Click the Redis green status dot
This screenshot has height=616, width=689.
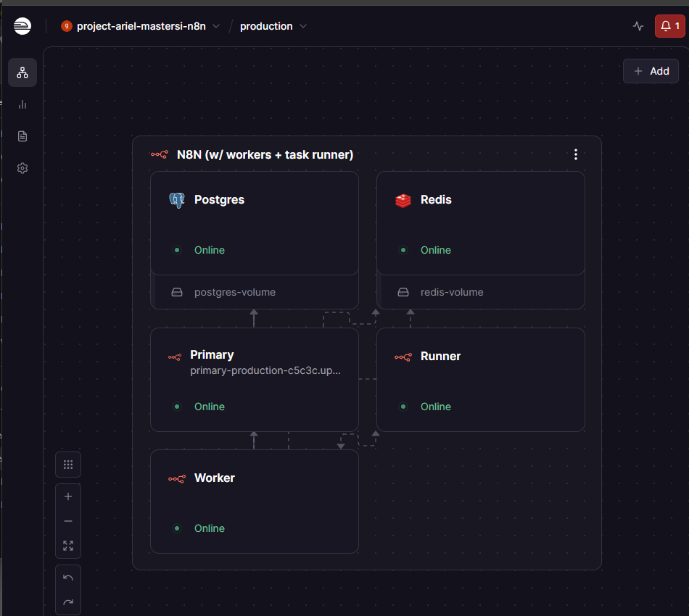click(x=403, y=250)
